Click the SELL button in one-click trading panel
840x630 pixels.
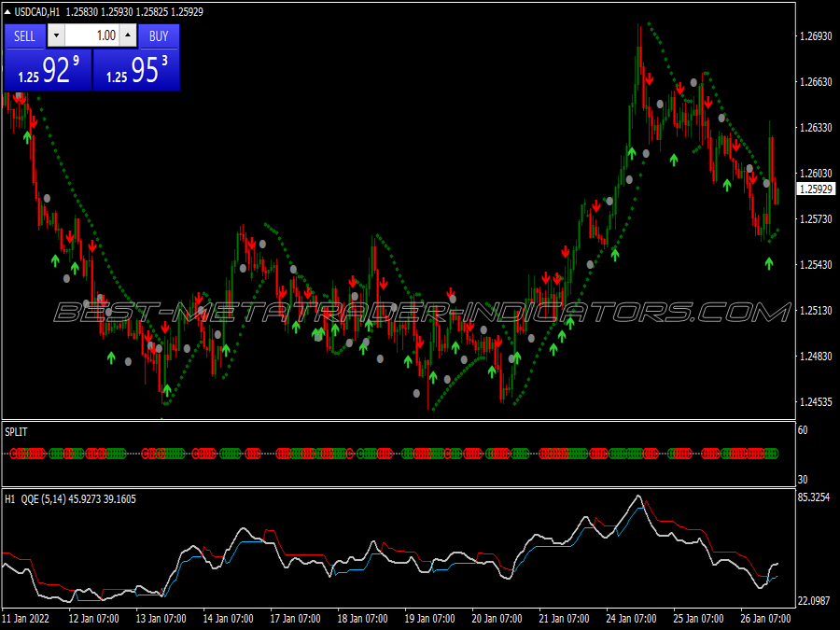click(24, 35)
